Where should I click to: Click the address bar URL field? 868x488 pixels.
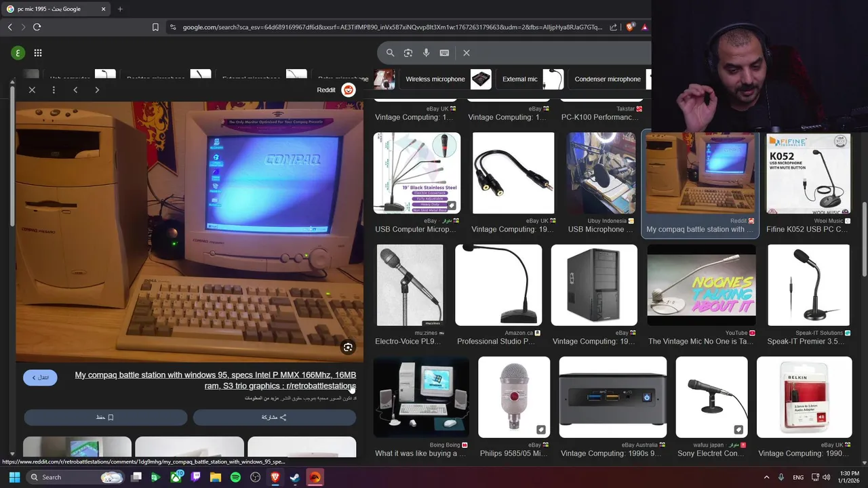click(x=392, y=27)
